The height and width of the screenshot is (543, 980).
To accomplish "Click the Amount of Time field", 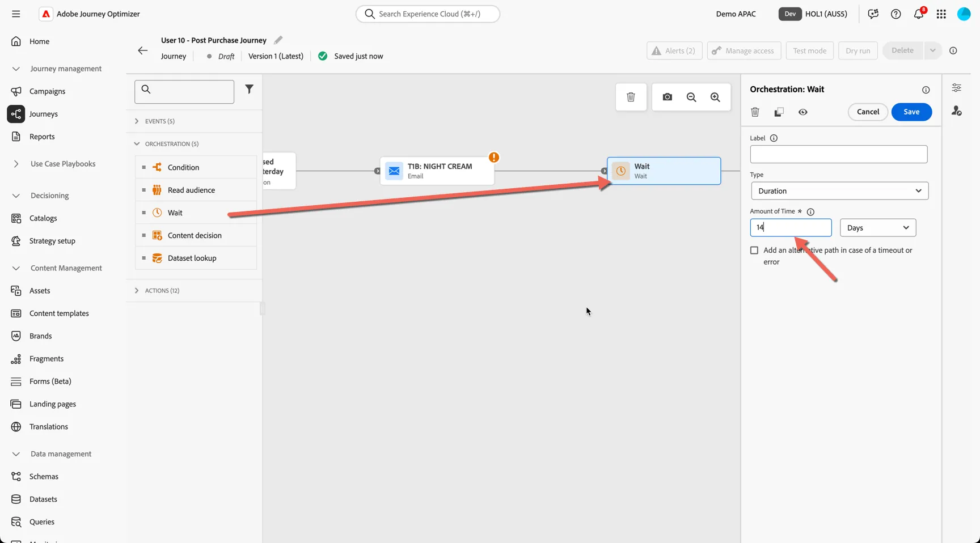I will point(791,228).
